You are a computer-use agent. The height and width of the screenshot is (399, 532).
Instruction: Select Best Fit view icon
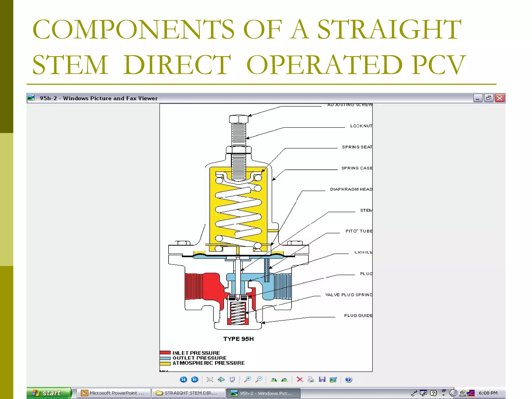[210, 380]
